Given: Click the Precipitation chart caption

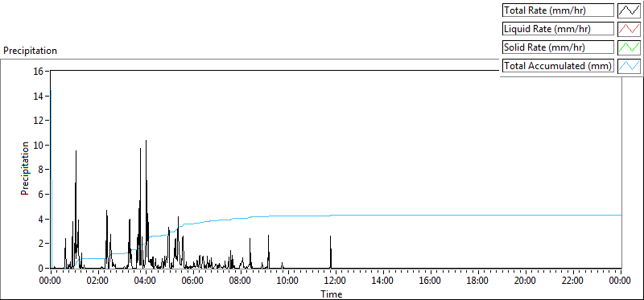Looking at the screenshot, I should pos(30,51).
